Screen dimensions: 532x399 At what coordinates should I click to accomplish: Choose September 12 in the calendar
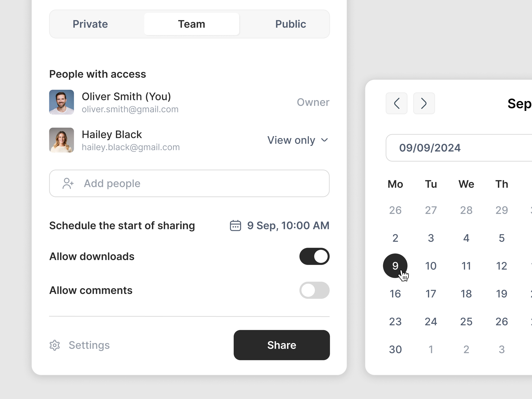(x=502, y=266)
